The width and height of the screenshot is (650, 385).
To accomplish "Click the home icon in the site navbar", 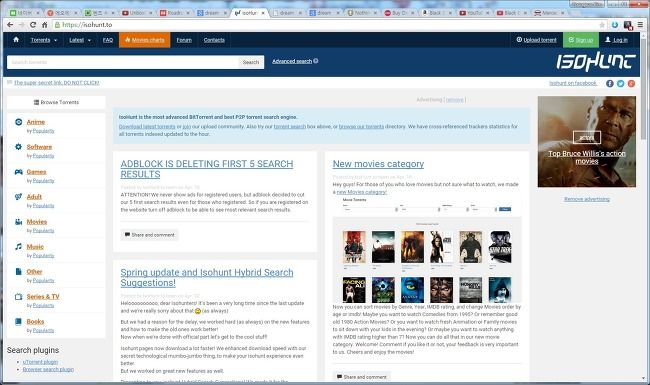I will pyautogui.click(x=16, y=40).
